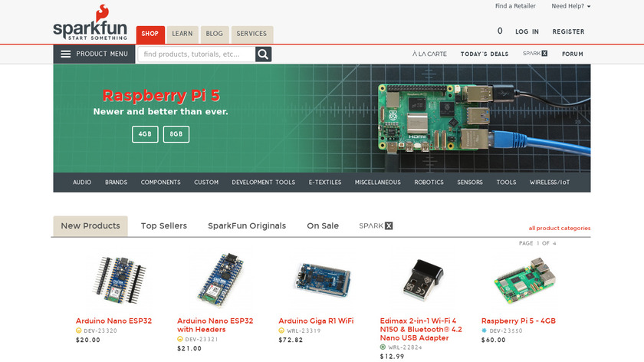Viewport: 644px width, 362px height.
Task: Open the hamburger Product Menu
Action: 94,54
